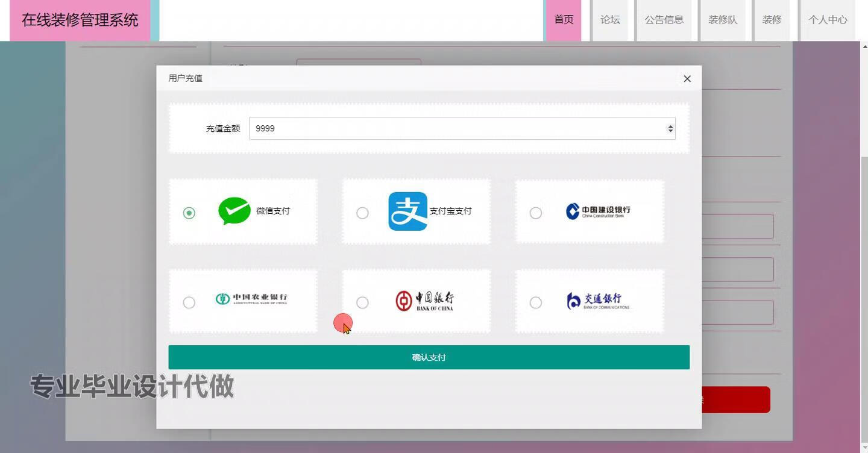
Task: Select the Bank of China radio button
Action: [362, 302]
